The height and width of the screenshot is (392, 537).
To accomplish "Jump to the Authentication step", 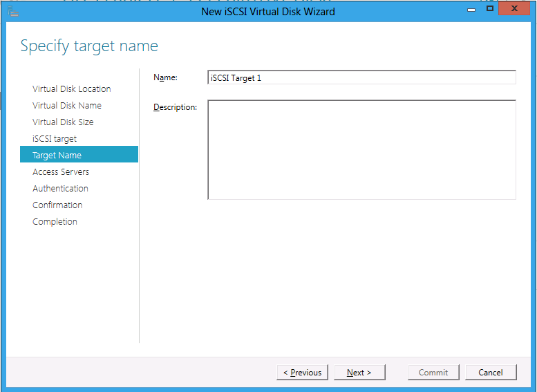I will coord(60,189).
